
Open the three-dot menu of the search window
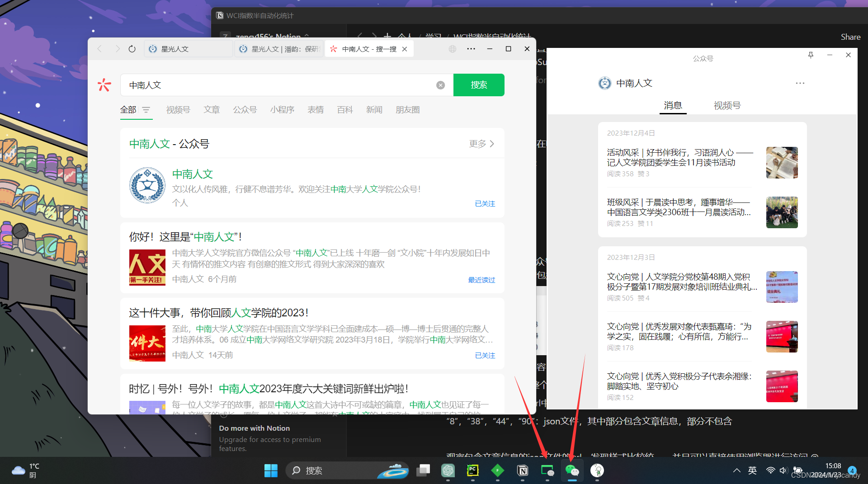click(471, 49)
